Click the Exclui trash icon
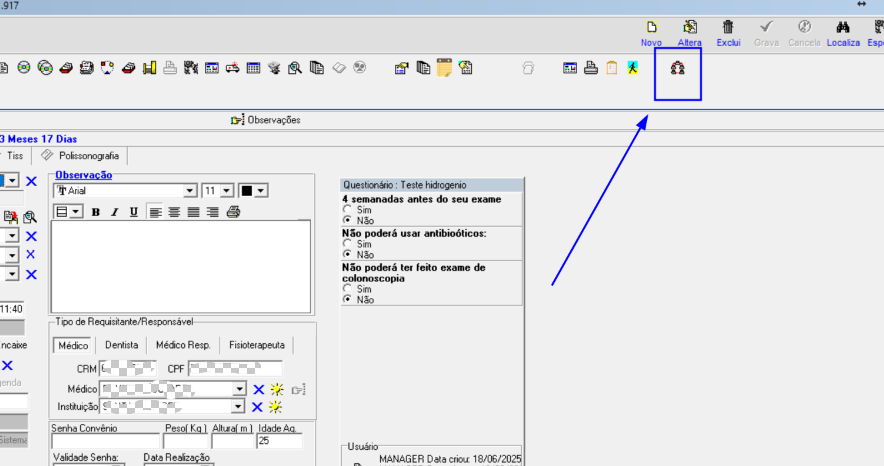The width and height of the screenshot is (884, 466). (x=728, y=27)
